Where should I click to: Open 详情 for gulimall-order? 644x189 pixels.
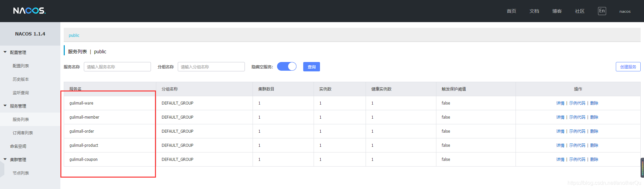pos(560,131)
